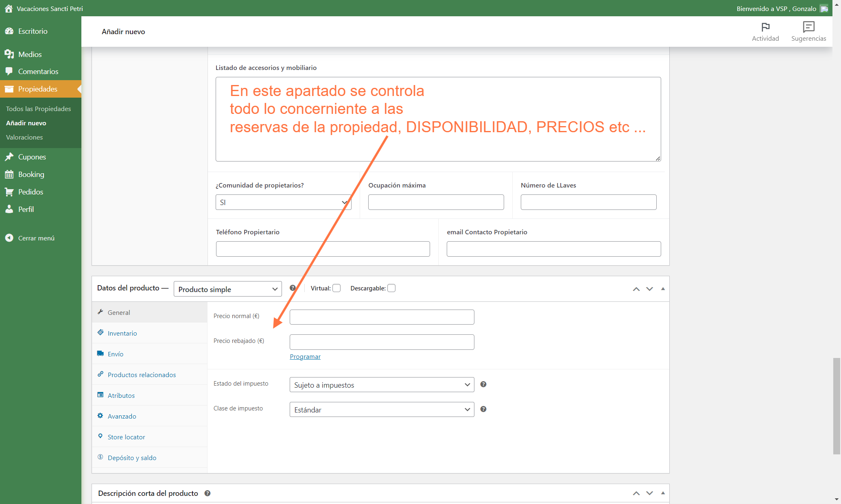Open the Estándar tax class dropdown
This screenshot has height=504, width=841.
click(x=382, y=410)
